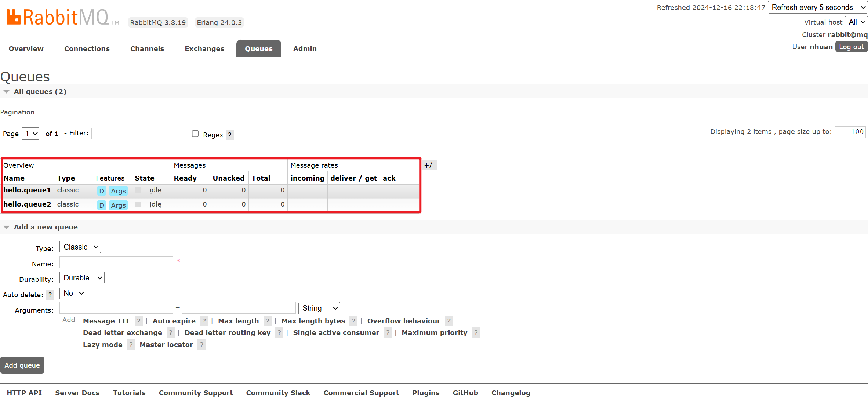Viewport: 868px width, 404px height.
Task: Show Master locator help icon
Action: pyautogui.click(x=201, y=345)
